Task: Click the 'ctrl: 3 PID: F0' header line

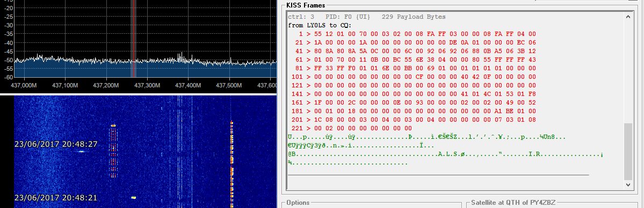Action: point(366,17)
